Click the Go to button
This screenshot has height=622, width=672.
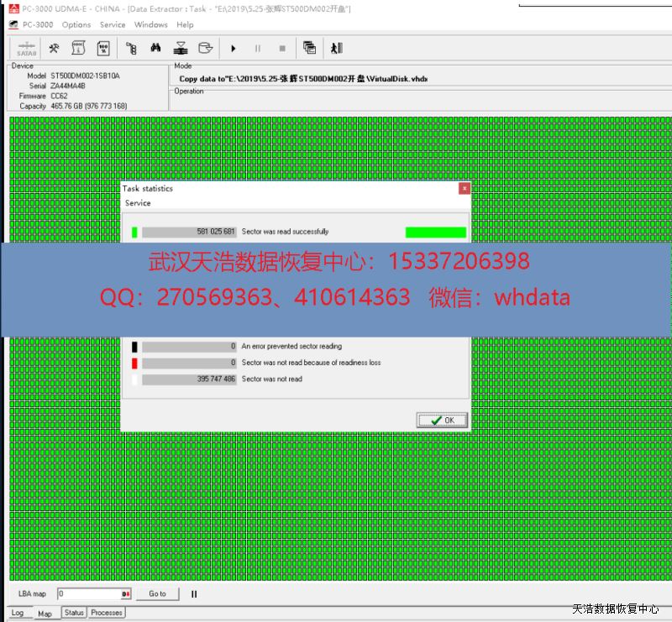tap(157, 593)
